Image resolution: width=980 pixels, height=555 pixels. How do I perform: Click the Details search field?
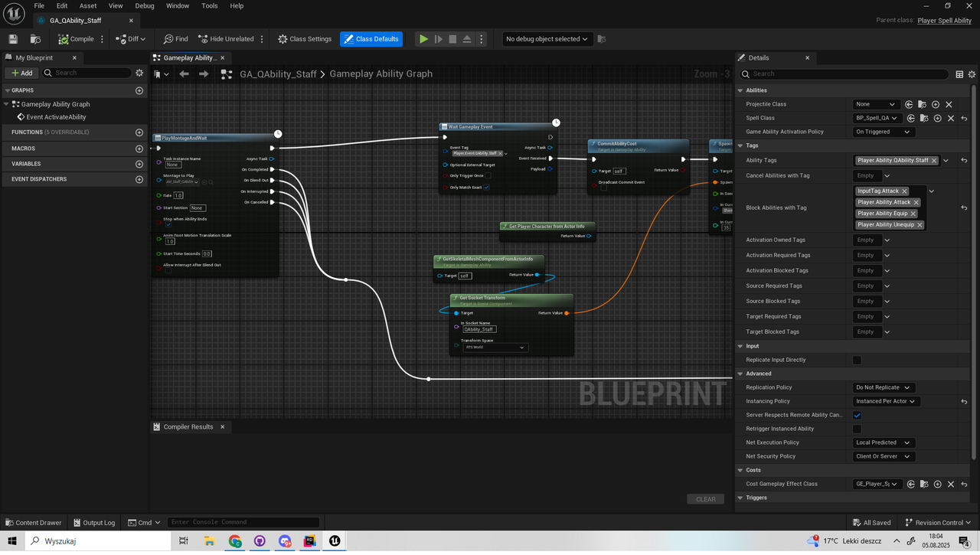[x=844, y=73]
